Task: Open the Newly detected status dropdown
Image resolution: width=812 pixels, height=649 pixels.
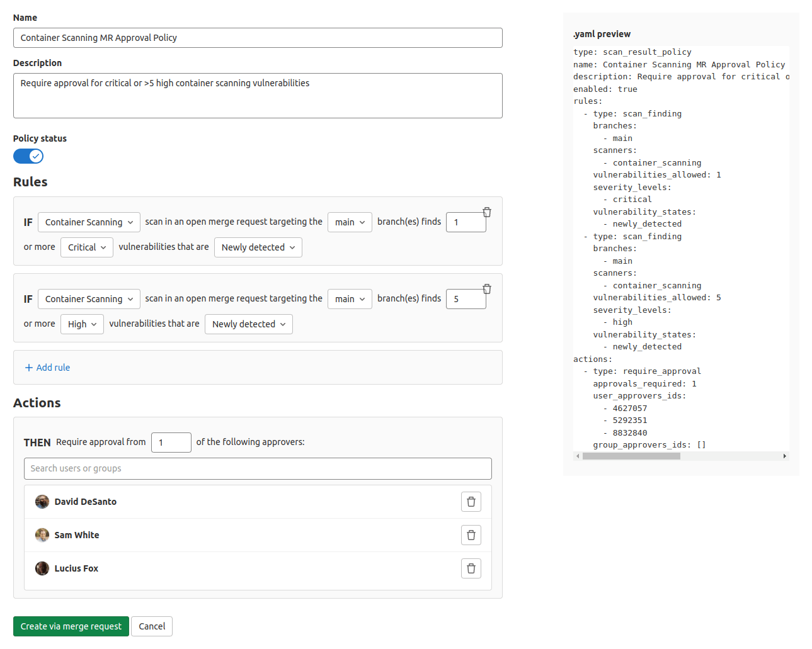Action: (258, 247)
